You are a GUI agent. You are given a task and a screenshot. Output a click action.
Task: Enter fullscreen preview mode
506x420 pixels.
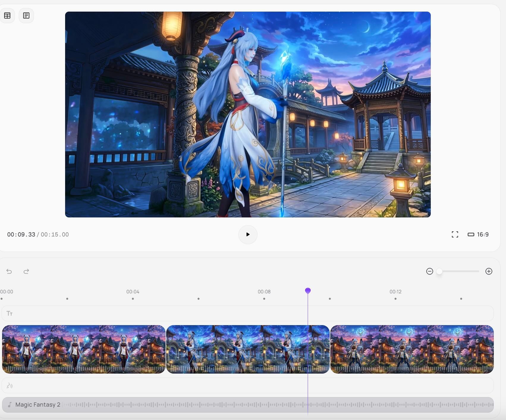tap(455, 234)
